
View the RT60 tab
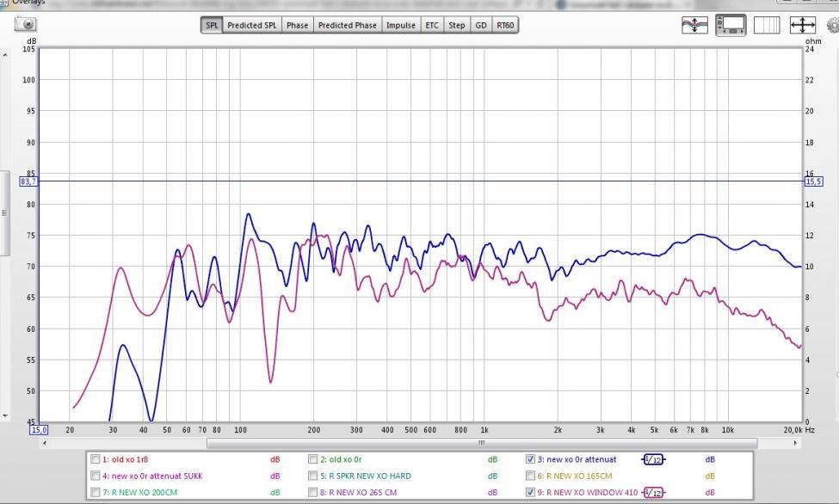tap(505, 25)
